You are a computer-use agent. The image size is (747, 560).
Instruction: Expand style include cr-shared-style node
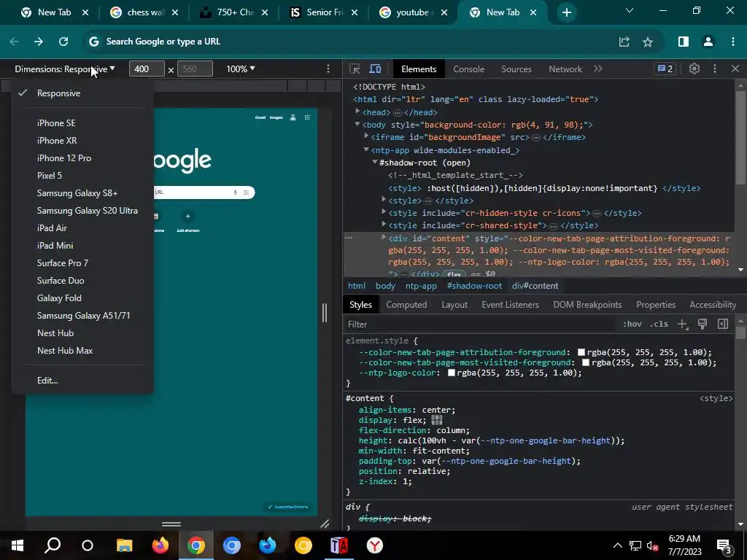(x=384, y=224)
